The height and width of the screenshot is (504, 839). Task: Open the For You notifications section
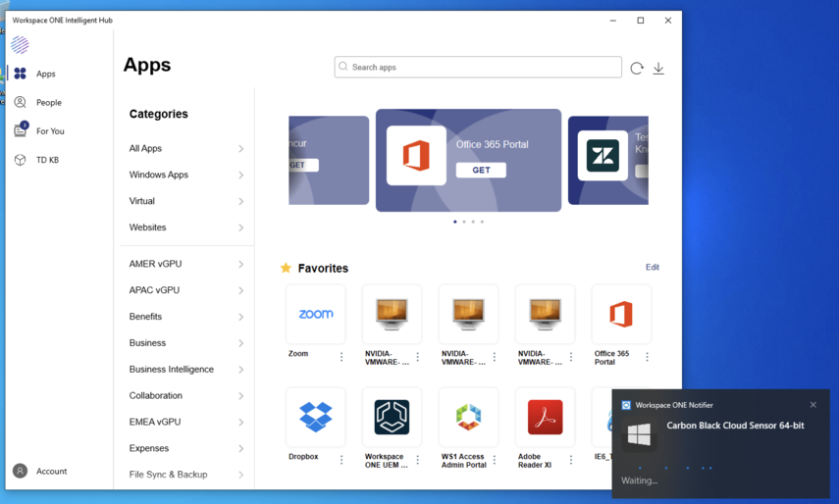(49, 130)
